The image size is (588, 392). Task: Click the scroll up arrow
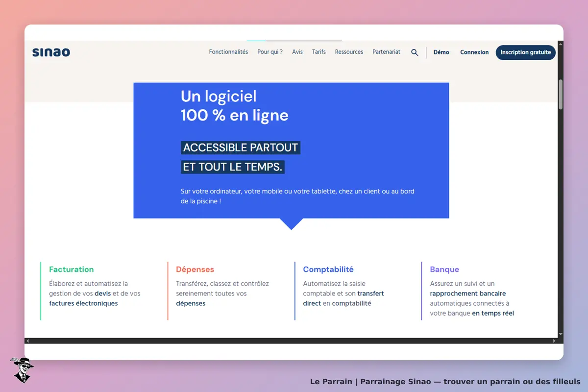(561, 44)
